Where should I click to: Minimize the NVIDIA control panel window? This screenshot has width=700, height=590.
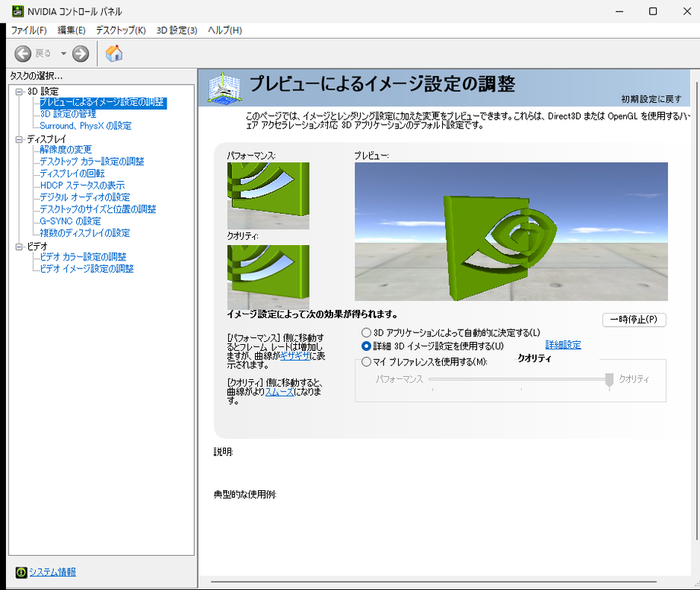coord(619,11)
